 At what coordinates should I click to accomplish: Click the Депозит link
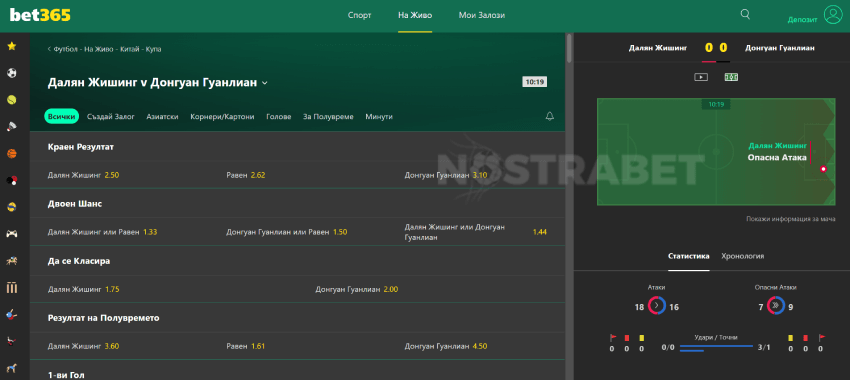[802, 20]
